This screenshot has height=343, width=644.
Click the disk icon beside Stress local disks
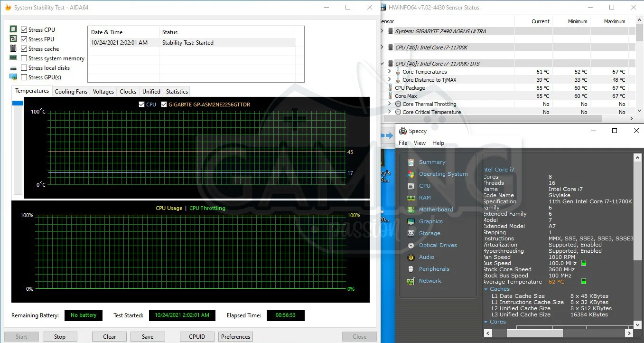(x=13, y=68)
